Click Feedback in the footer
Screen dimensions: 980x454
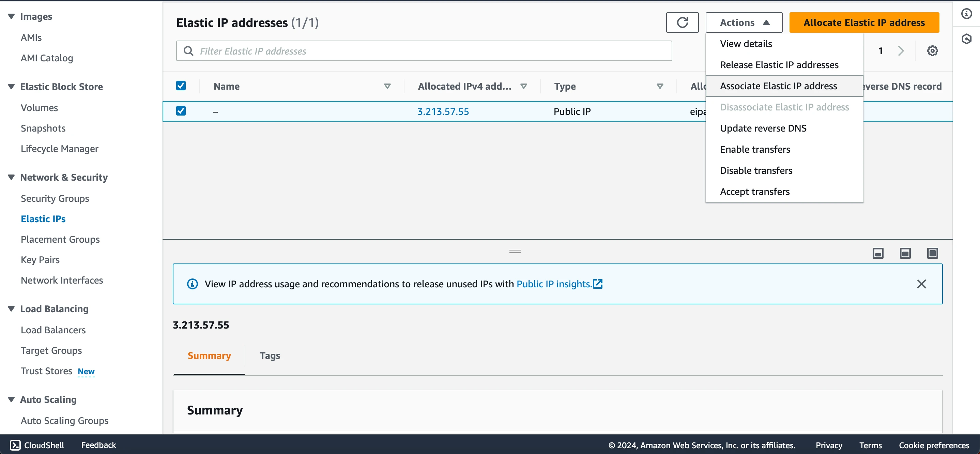click(x=98, y=445)
